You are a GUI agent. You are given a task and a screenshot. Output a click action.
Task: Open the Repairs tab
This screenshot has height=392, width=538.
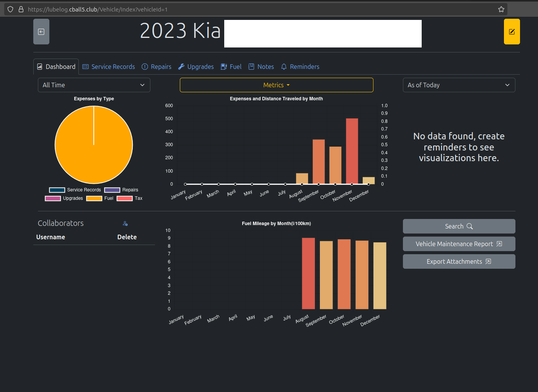157,67
